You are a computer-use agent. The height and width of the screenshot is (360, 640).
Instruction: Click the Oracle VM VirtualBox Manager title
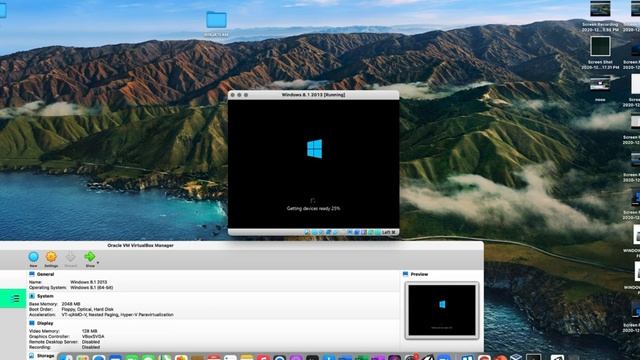[x=140, y=245]
